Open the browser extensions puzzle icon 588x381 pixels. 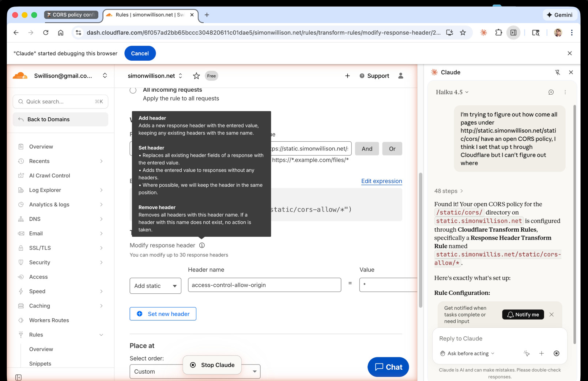coord(498,33)
